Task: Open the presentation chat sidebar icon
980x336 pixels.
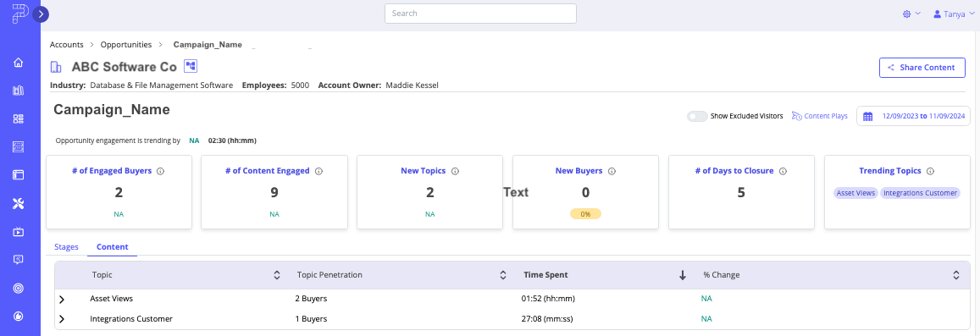Action: (18, 260)
